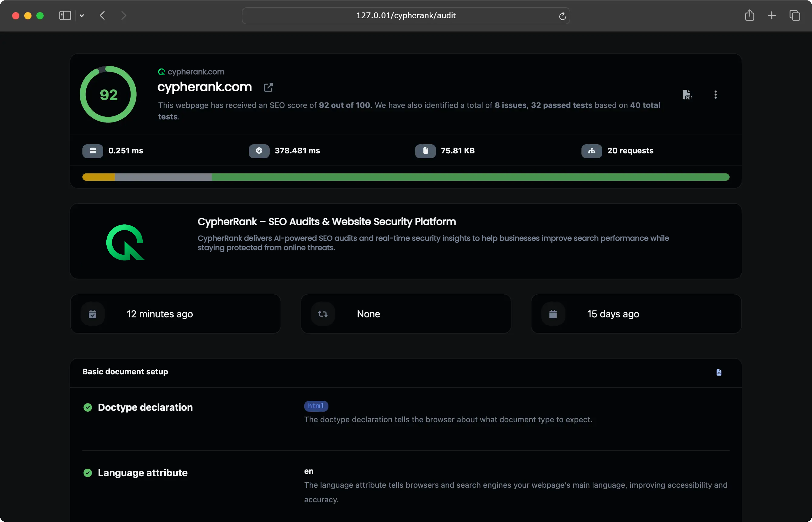Click the code file icon in Basic document setup
Viewport: 812px width, 522px height.
719,372
